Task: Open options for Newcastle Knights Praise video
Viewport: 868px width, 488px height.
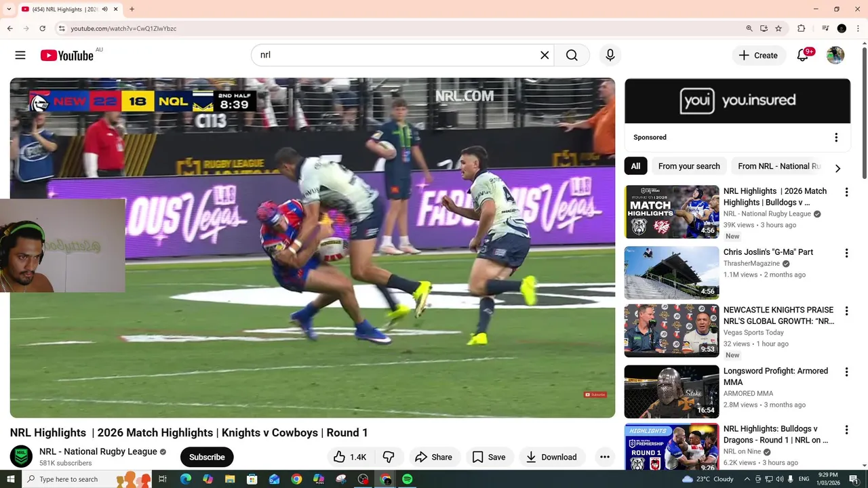Action: [846, 311]
